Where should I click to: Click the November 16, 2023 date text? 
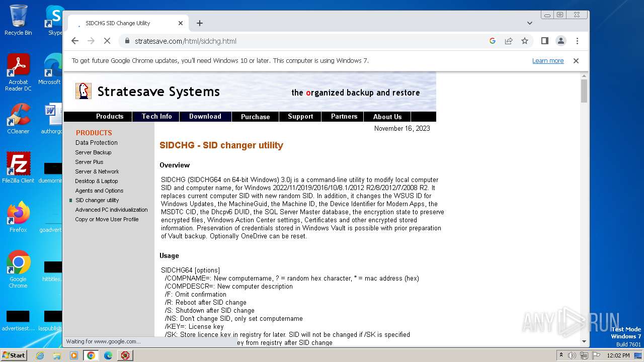coord(402,129)
